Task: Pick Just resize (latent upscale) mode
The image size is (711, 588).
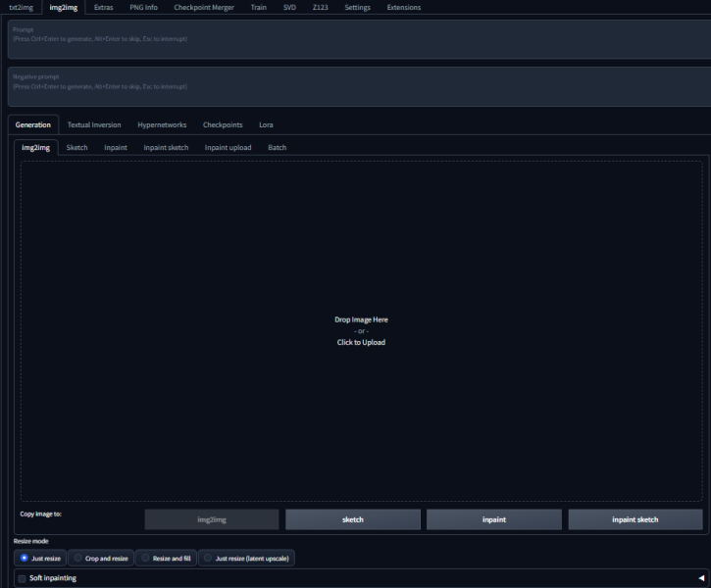Action: coord(208,558)
